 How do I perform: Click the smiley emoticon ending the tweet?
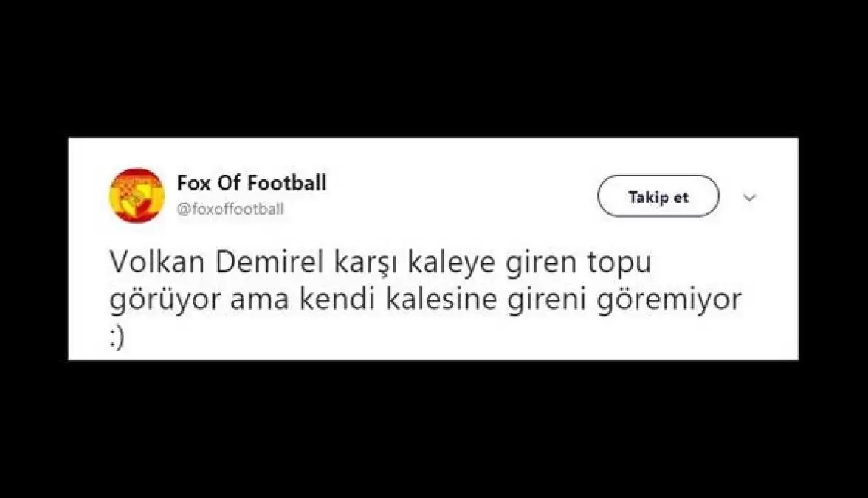click(x=117, y=339)
